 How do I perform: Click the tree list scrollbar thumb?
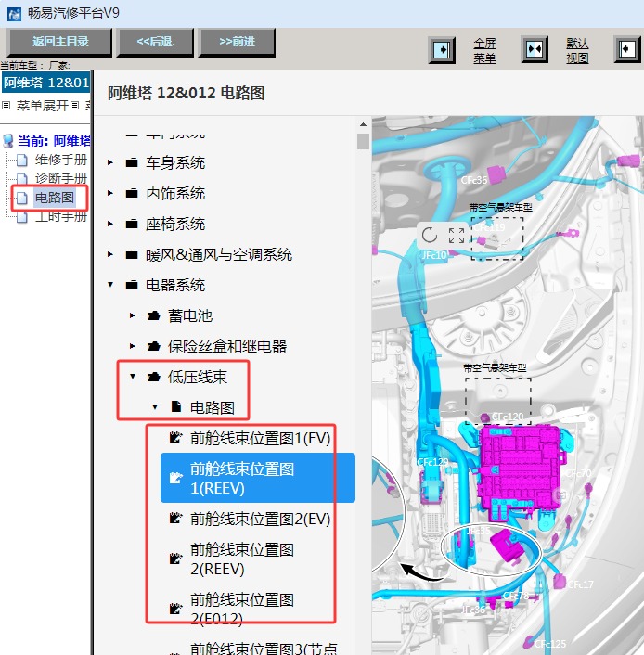click(363, 141)
